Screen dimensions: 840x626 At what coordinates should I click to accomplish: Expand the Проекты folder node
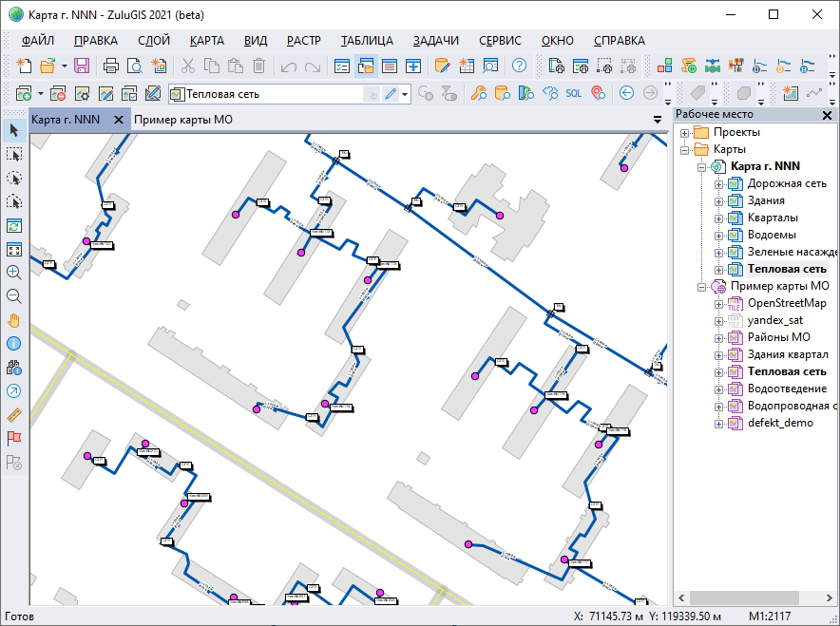(x=684, y=133)
